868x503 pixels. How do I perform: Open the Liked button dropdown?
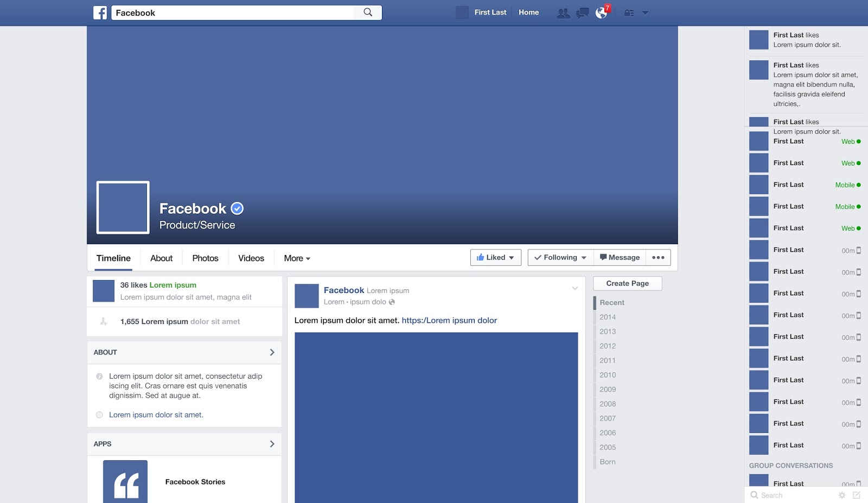click(496, 258)
